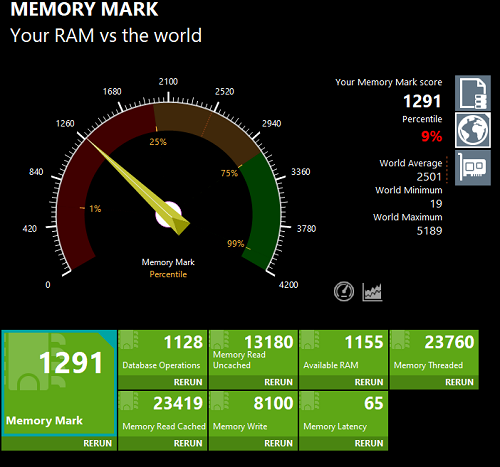Rerun the Database Operations test
The image size is (500, 467).
coord(188,382)
